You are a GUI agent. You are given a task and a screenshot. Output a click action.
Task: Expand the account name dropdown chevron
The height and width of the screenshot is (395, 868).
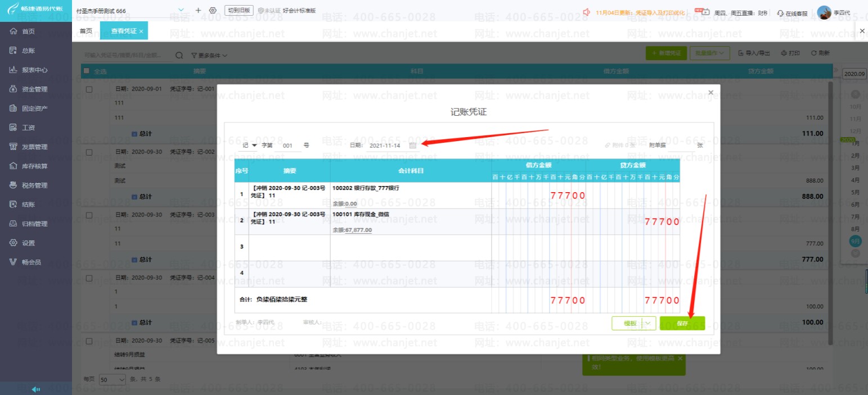tap(181, 10)
